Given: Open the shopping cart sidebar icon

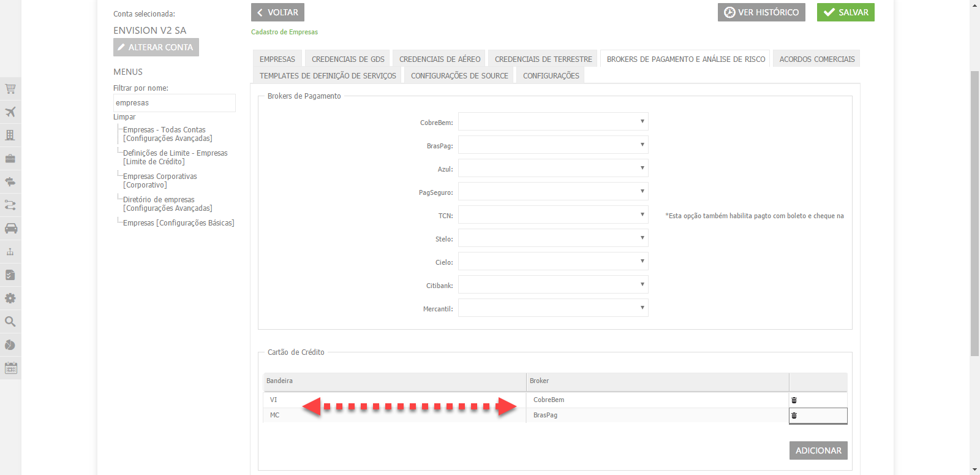Looking at the screenshot, I should [x=10, y=89].
